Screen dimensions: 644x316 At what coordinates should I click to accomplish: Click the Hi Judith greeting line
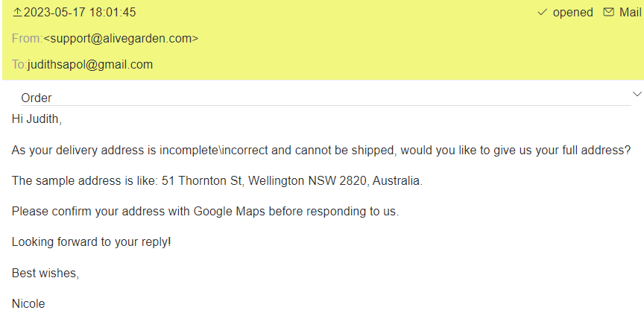(37, 118)
